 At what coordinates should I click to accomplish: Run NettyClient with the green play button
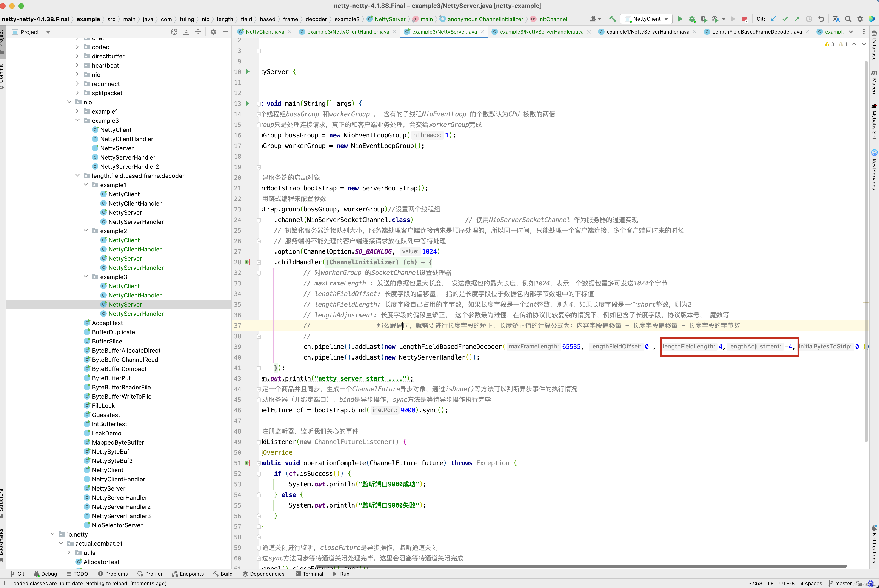click(680, 19)
